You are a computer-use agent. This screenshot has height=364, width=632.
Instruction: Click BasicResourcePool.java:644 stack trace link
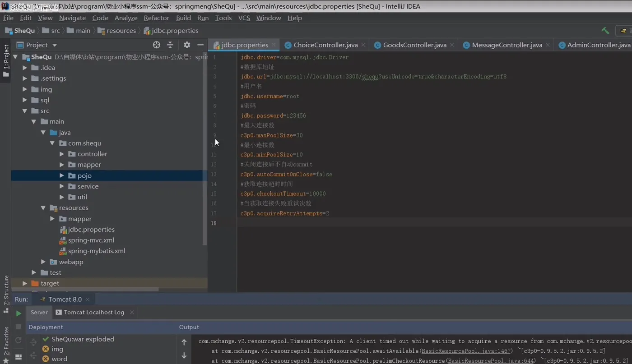(x=491, y=360)
